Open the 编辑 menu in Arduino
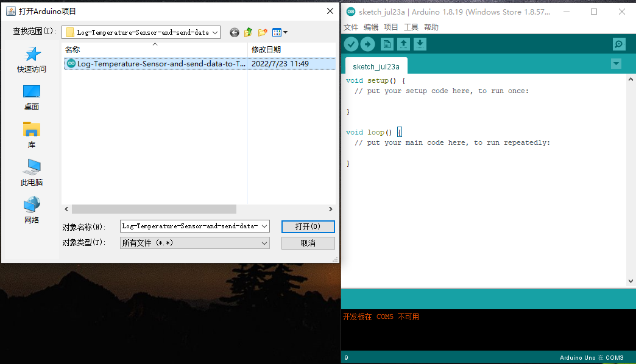 click(x=371, y=27)
